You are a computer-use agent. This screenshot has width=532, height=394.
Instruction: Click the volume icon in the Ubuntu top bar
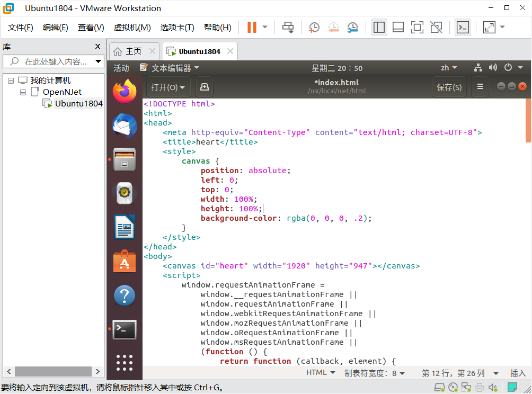[x=493, y=68]
